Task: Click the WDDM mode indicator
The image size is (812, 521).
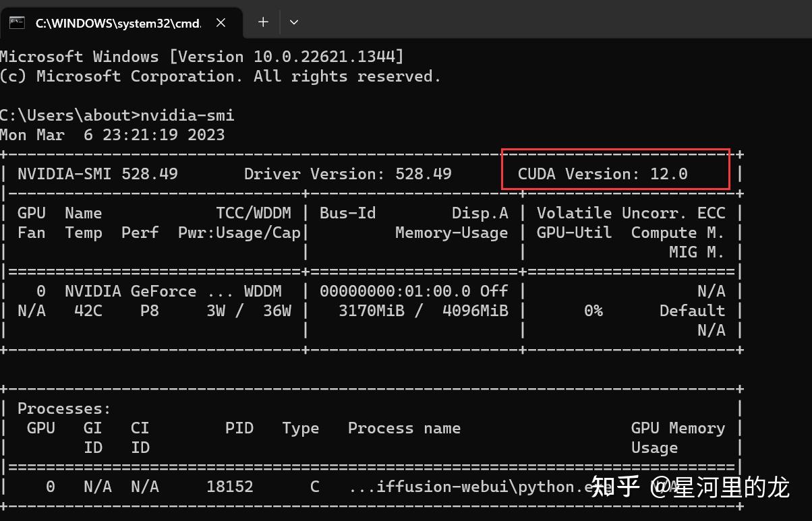Action: click(x=262, y=290)
